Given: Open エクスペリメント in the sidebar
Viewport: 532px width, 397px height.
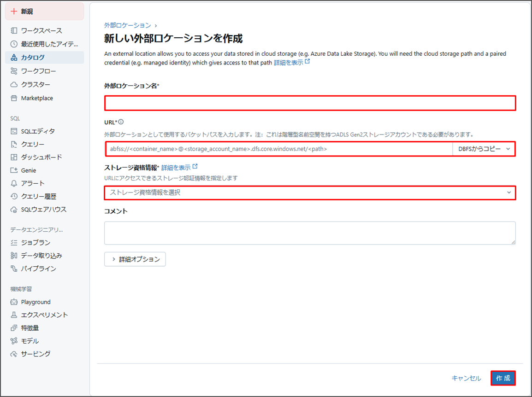Looking at the screenshot, I should (44, 315).
